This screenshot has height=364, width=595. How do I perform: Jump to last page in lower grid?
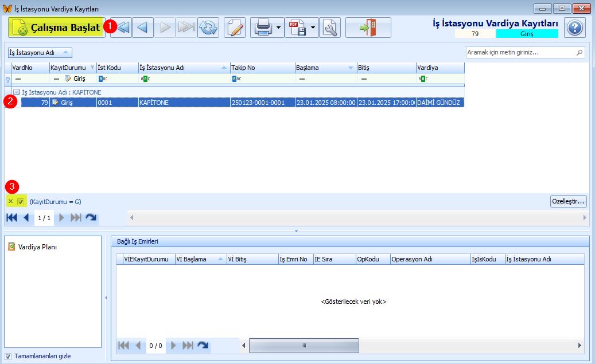coord(188,346)
